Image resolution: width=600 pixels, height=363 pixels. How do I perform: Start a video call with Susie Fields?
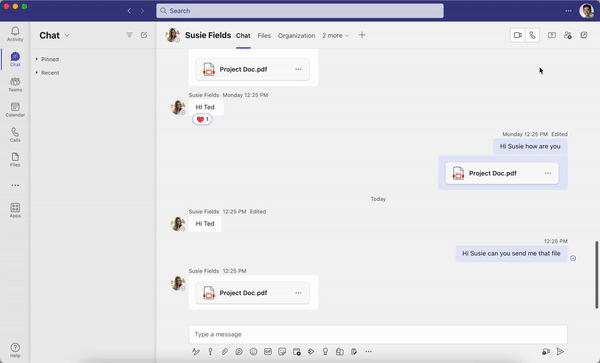(518, 35)
